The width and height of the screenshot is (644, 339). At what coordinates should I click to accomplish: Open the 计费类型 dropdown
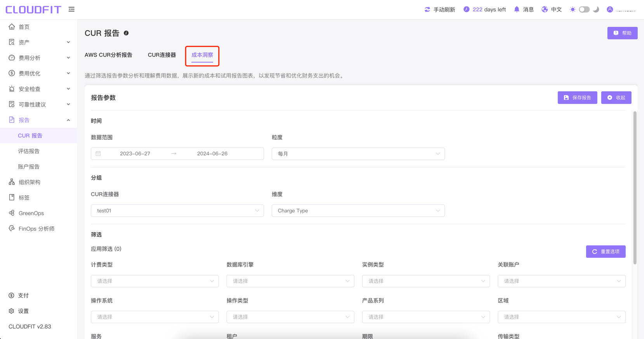point(154,281)
